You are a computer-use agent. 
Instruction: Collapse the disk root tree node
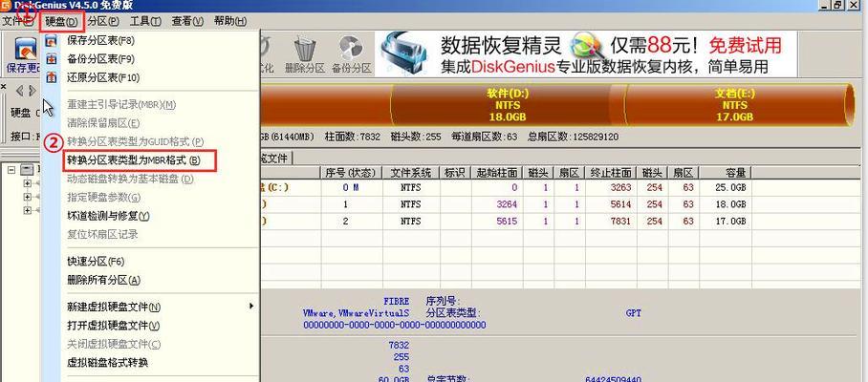11,170
